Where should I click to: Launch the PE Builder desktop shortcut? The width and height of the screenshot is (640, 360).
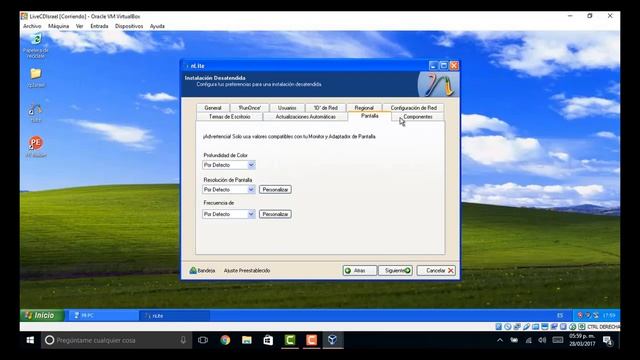click(36, 146)
